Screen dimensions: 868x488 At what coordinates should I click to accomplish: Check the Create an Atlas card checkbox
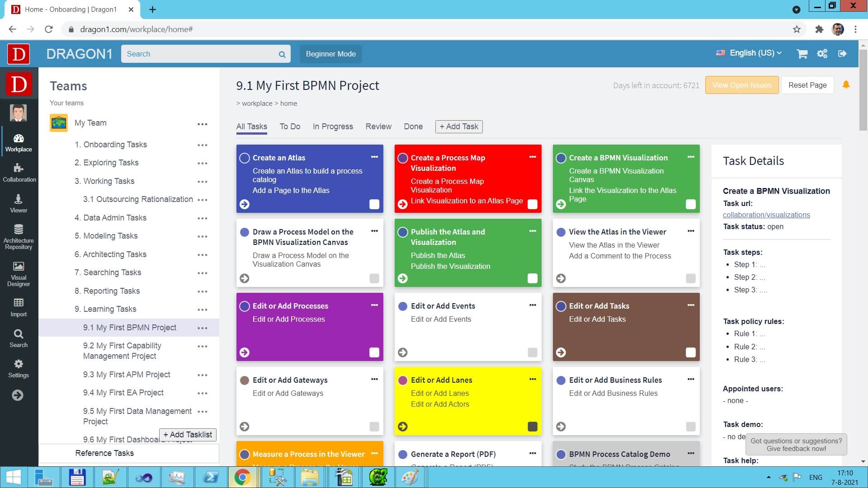(x=374, y=204)
